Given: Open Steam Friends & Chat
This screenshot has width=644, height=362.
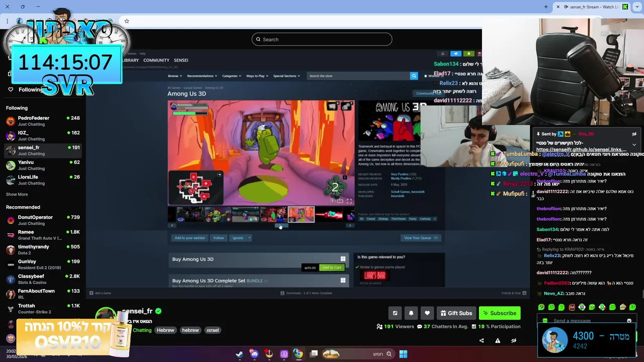Looking at the screenshot, I should (513, 293).
